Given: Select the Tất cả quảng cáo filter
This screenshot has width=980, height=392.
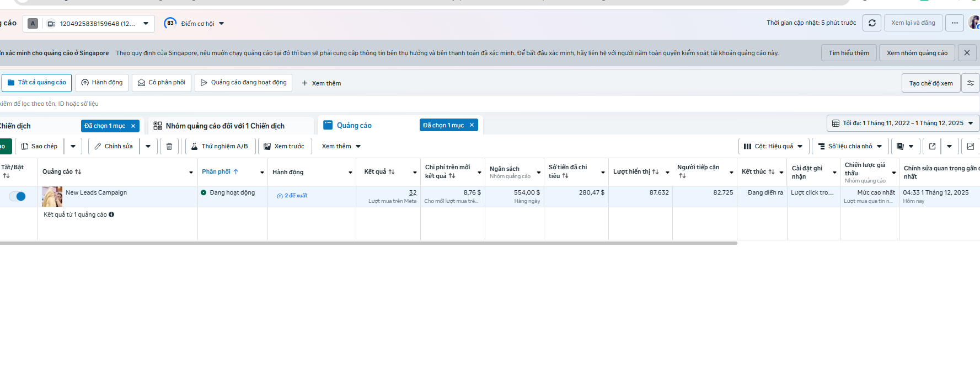Looking at the screenshot, I should [37, 83].
